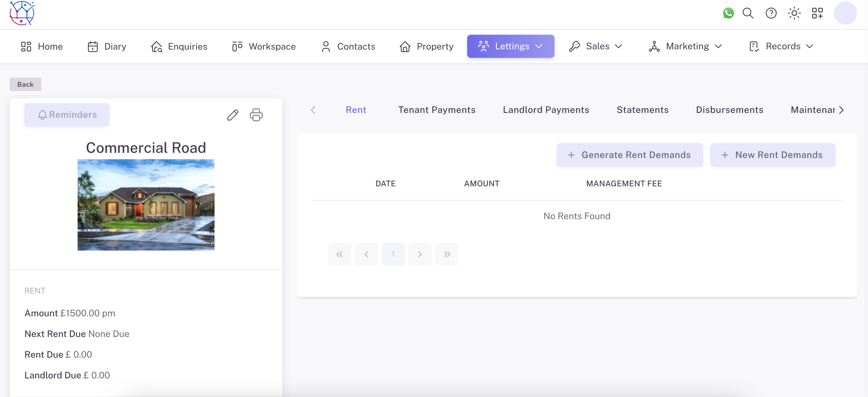This screenshot has width=868, height=397.
Task: Open the Statements tab
Action: [642, 110]
